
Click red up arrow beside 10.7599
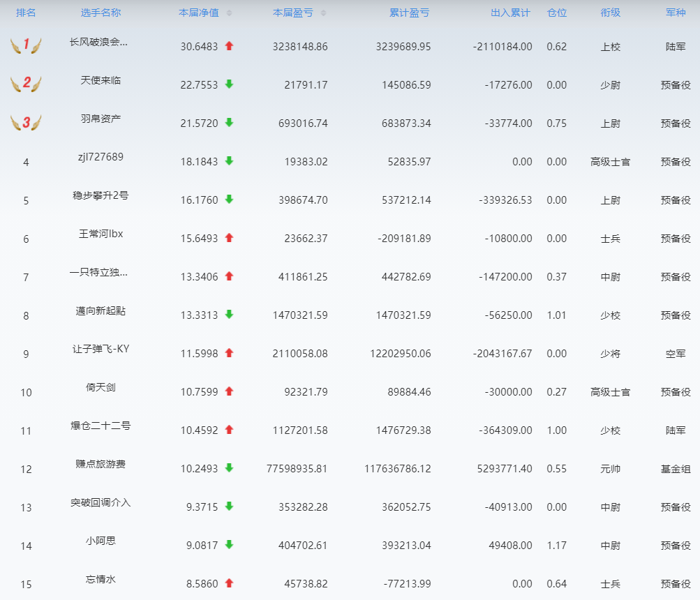[230, 391]
